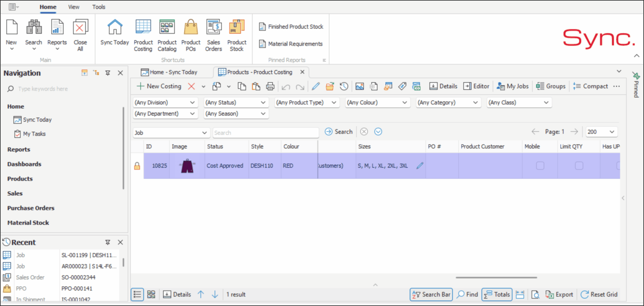Screen dimensions: 644x306
Task: Open the (Any Status) filter dropdown
Action: point(236,102)
